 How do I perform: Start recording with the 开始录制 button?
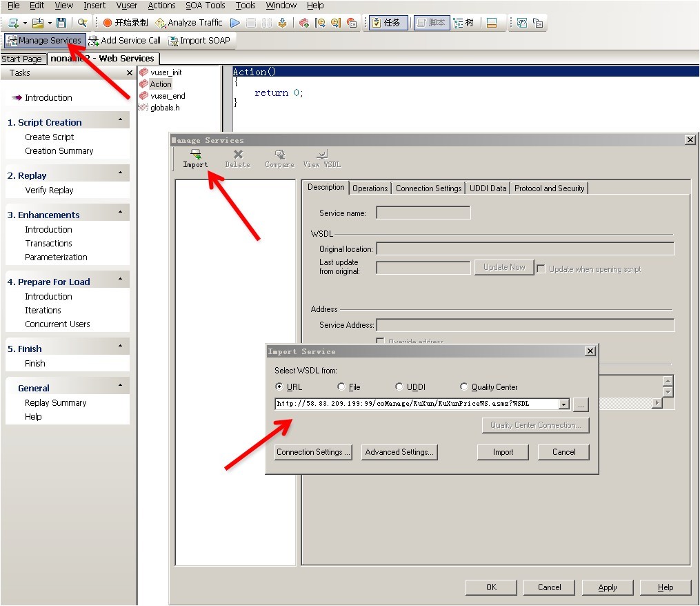pos(126,23)
